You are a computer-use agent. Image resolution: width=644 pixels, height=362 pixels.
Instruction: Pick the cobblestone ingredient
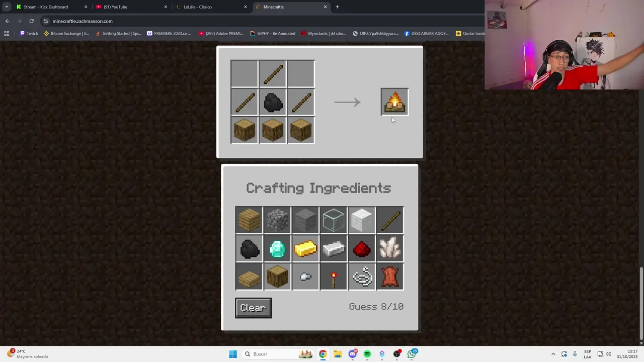pyautogui.click(x=277, y=220)
